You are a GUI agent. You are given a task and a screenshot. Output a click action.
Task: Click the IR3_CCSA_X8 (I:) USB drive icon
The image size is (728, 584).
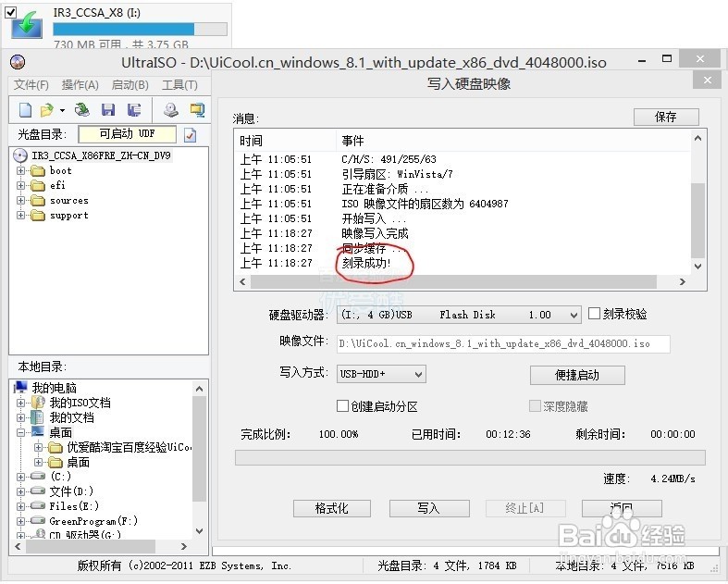coord(27,26)
